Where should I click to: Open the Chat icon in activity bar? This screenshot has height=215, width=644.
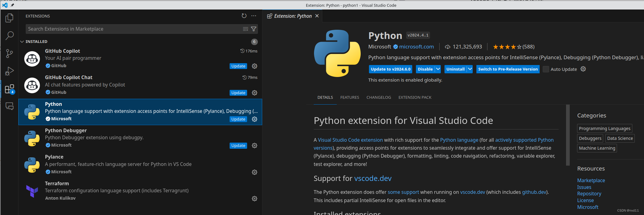[x=10, y=106]
